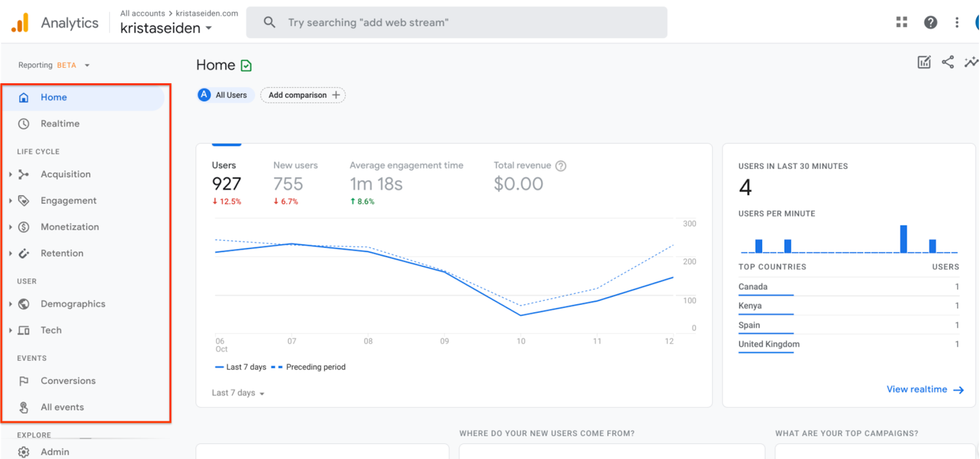Open the Insights sparkline icon

971,62
